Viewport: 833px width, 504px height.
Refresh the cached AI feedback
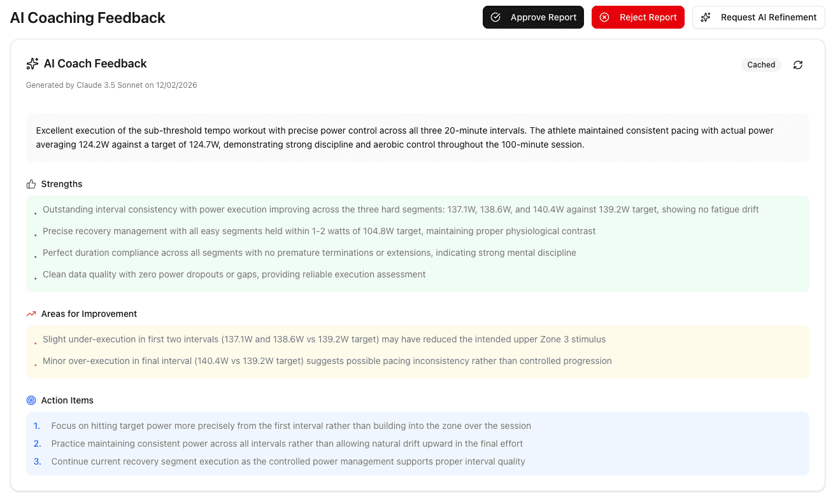click(x=798, y=64)
